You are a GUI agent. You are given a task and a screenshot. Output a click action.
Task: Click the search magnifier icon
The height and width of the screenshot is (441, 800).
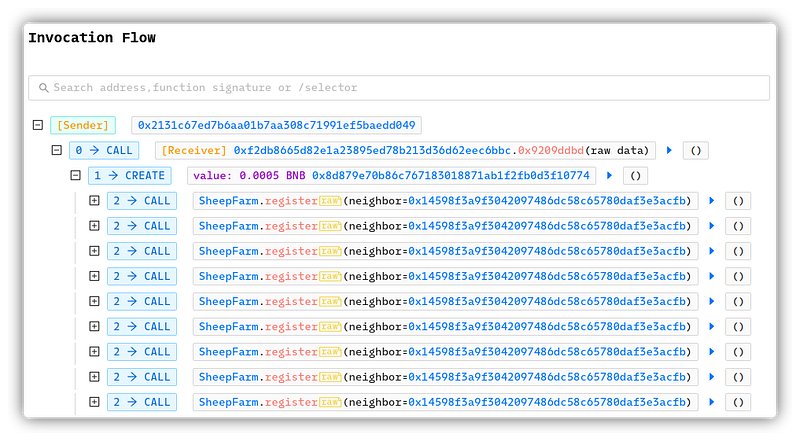pos(43,88)
